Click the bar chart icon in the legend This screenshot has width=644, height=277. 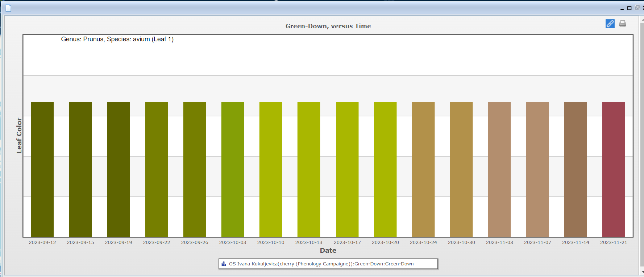pos(224,264)
